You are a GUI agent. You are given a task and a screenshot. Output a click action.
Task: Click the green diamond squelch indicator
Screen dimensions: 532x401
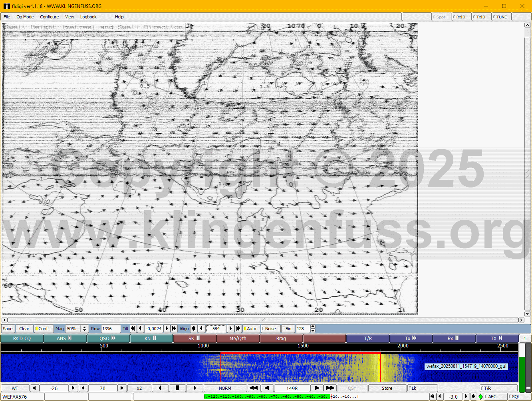(480, 397)
